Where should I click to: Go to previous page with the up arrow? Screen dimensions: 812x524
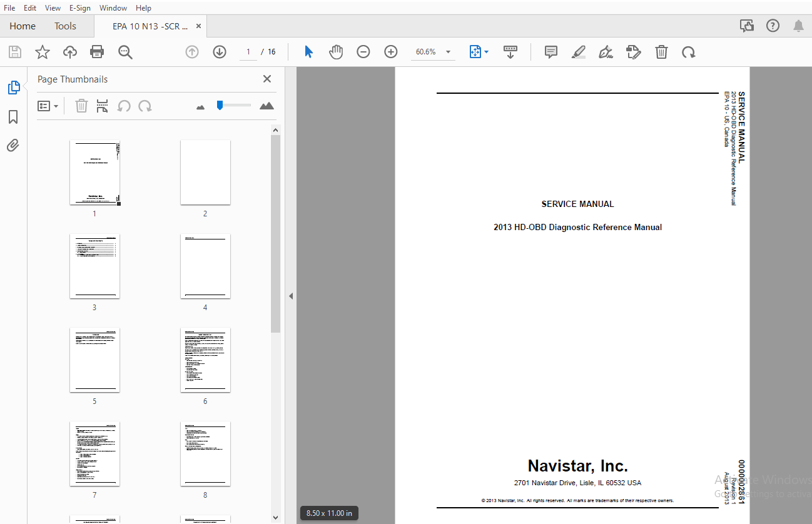click(192, 52)
